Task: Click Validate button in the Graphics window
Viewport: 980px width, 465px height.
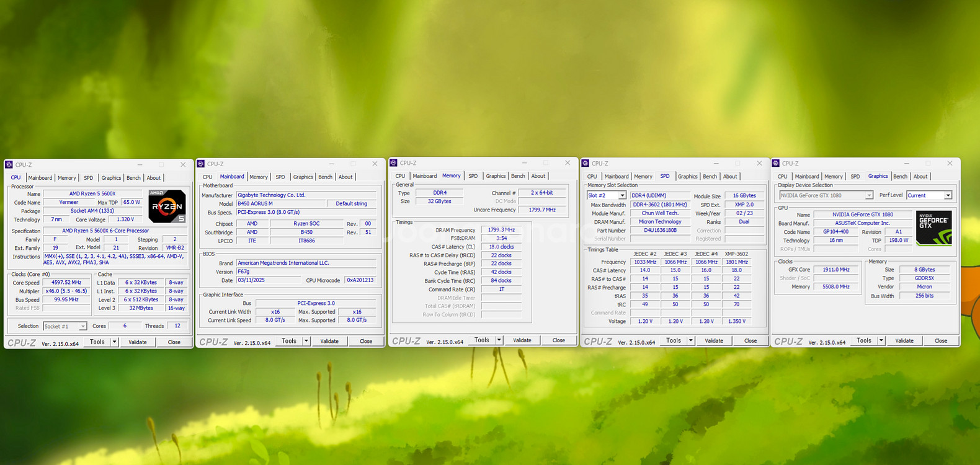Action: click(904, 340)
